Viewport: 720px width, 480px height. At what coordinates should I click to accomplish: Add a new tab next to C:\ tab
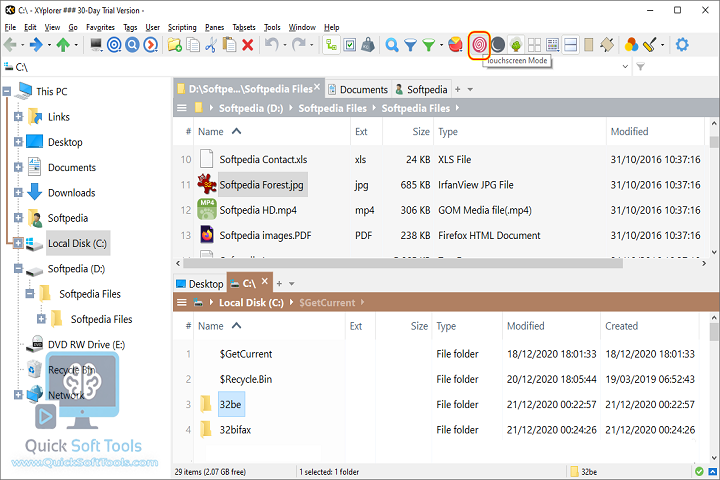pos(279,284)
